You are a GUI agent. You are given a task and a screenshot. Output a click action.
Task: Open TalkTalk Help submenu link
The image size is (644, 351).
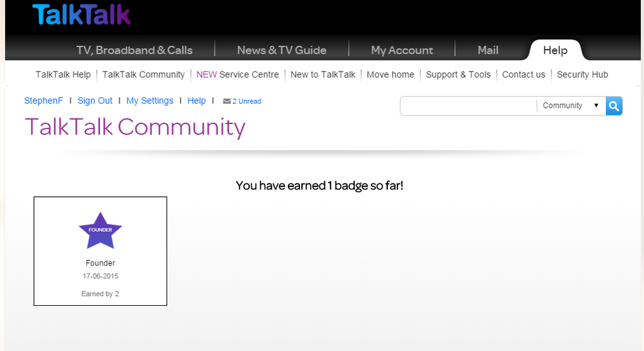(x=63, y=74)
